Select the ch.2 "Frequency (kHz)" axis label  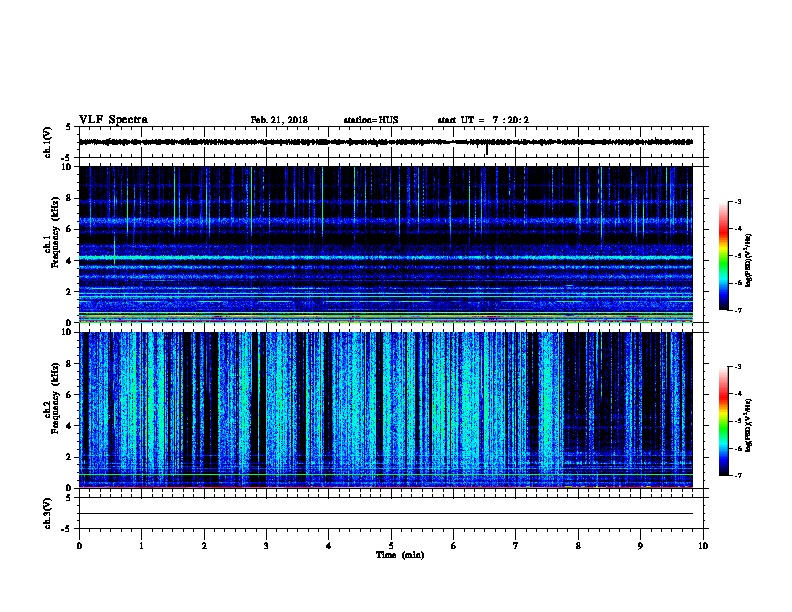[x=56, y=398]
